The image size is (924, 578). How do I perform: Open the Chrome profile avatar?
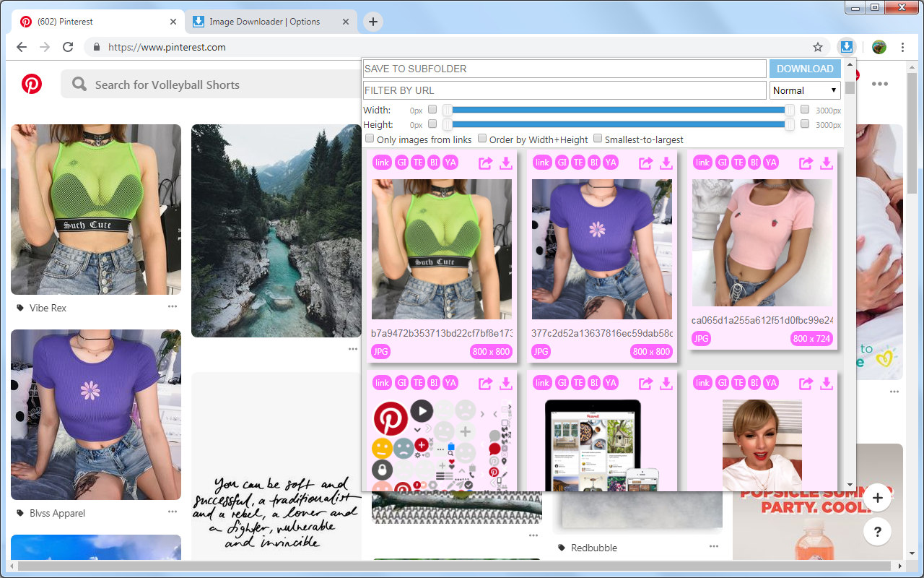coord(879,47)
